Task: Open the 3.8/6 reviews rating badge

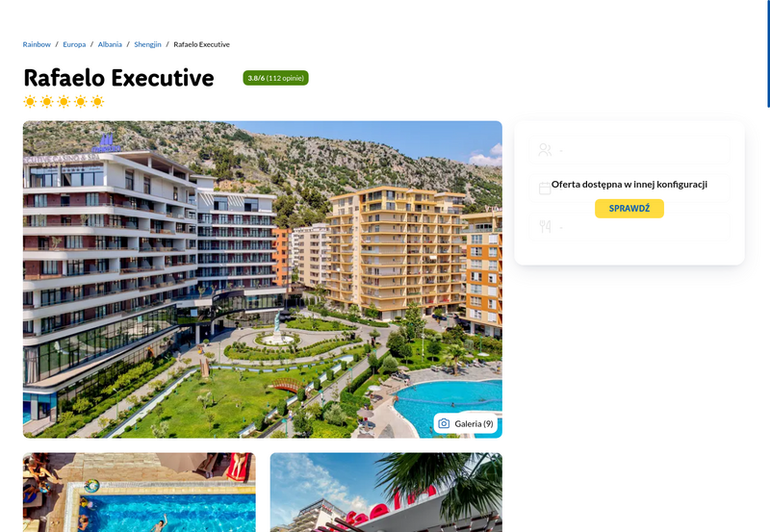Action: click(x=275, y=78)
